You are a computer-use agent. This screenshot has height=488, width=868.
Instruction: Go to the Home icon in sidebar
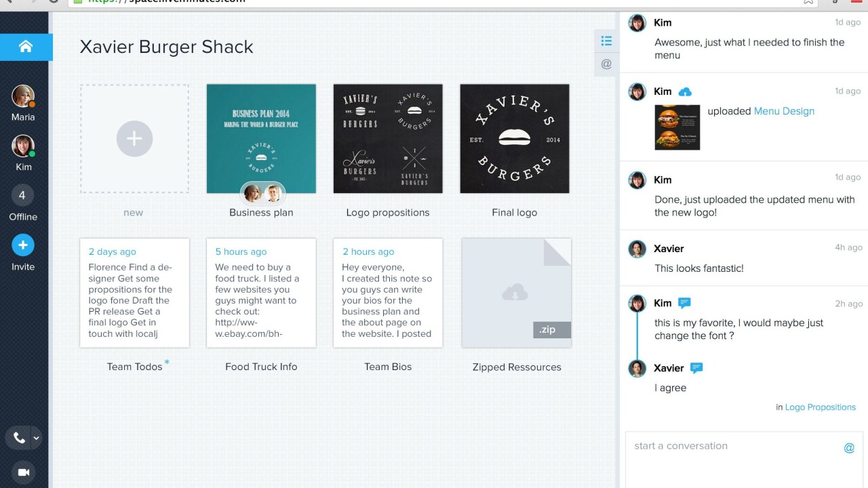26,47
